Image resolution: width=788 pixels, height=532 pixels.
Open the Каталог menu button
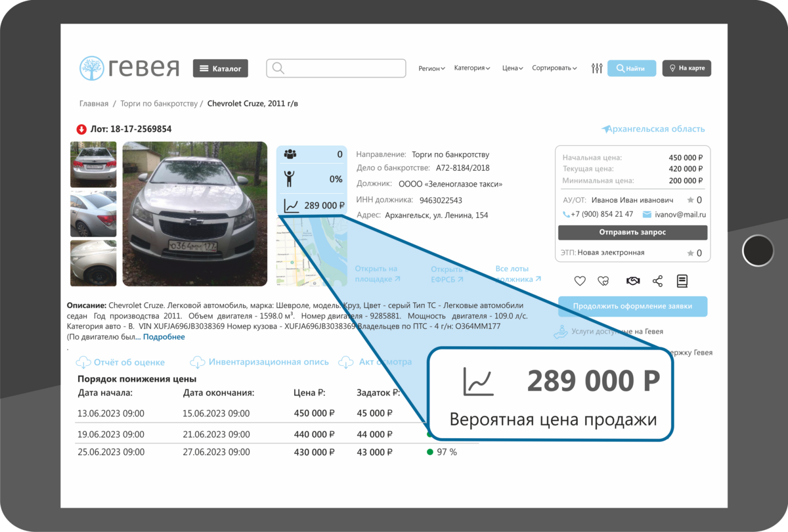pyautogui.click(x=221, y=68)
